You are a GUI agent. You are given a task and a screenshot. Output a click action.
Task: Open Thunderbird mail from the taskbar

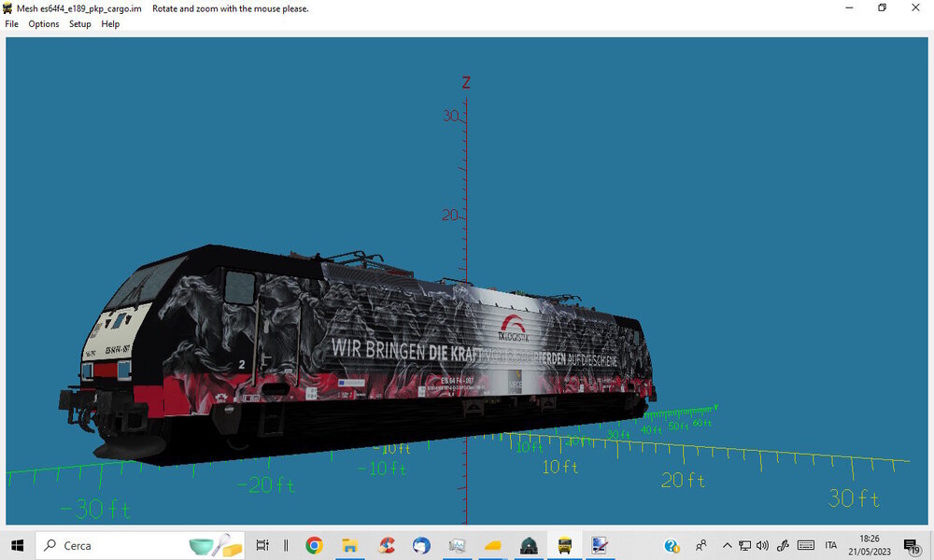click(422, 545)
